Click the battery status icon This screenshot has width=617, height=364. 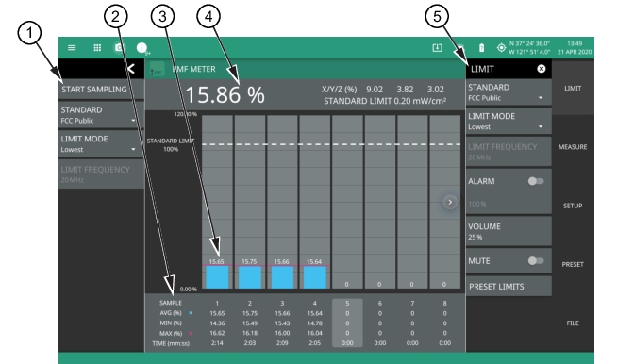click(x=481, y=48)
